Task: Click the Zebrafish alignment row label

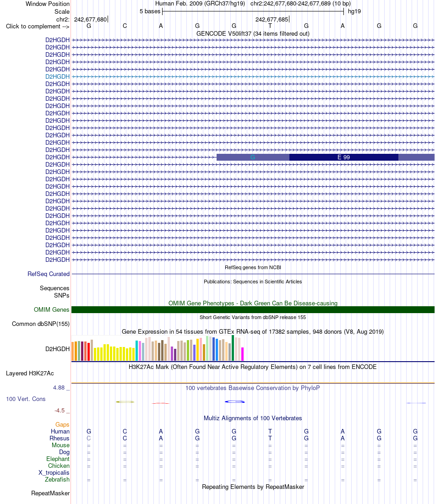Action: 57,479
